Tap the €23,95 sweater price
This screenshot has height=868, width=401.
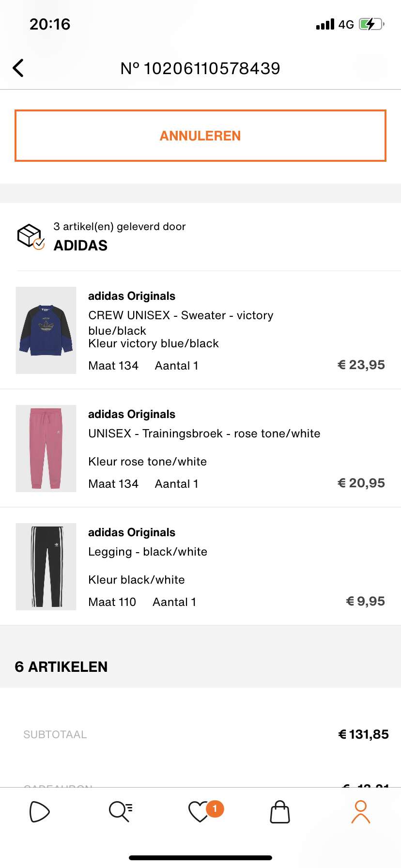pyautogui.click(x=361, y=365)
